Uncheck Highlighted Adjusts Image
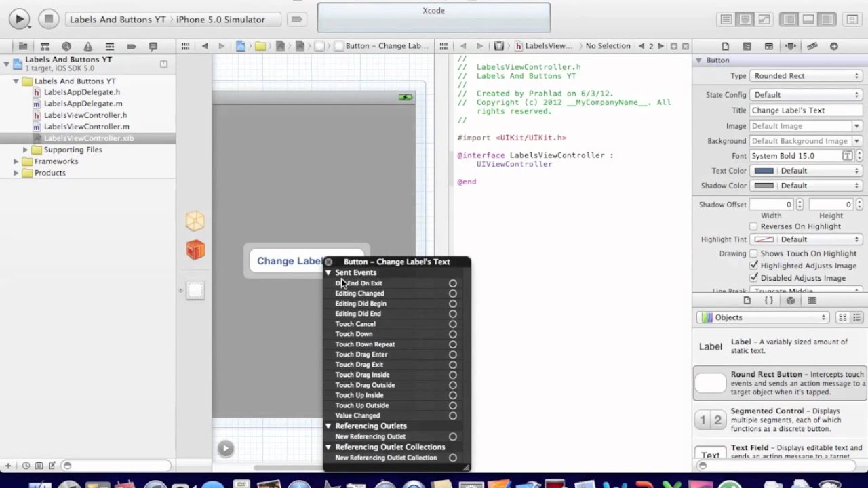 click(753, 266)
